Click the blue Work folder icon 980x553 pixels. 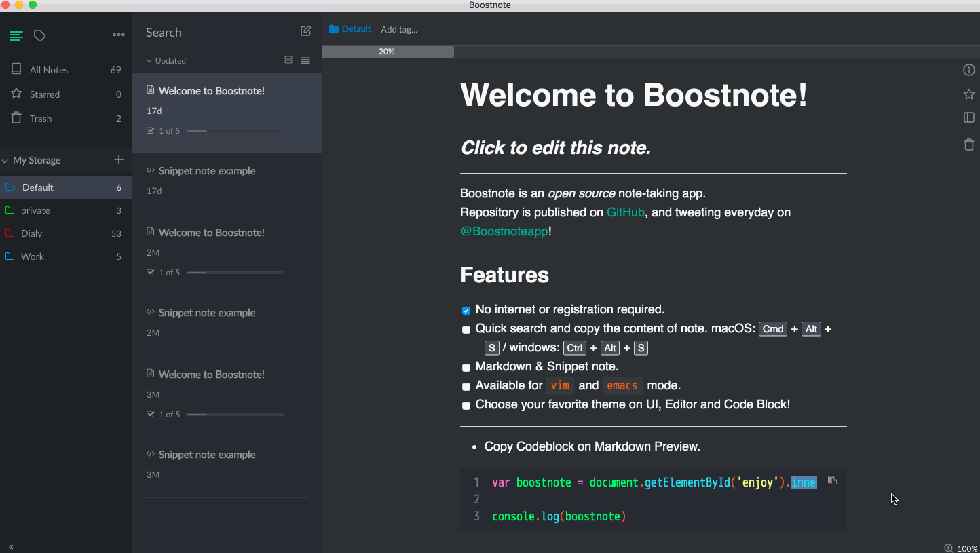[10, 256]
